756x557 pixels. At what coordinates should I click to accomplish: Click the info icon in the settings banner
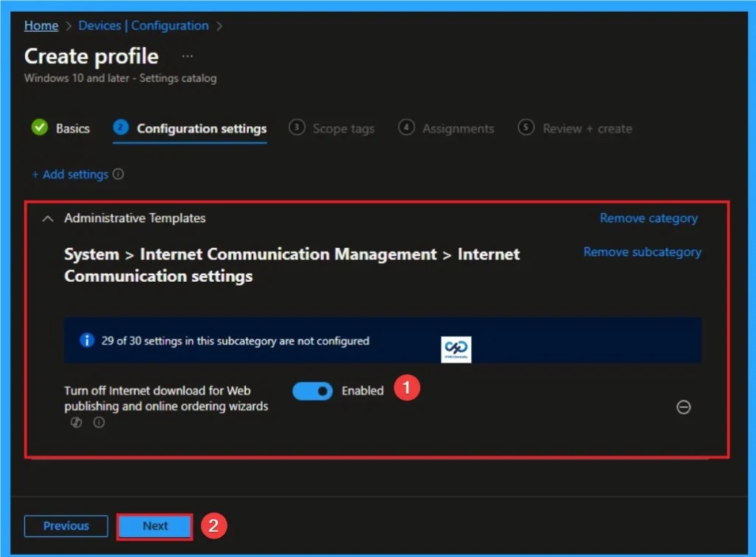coord(86,341)
